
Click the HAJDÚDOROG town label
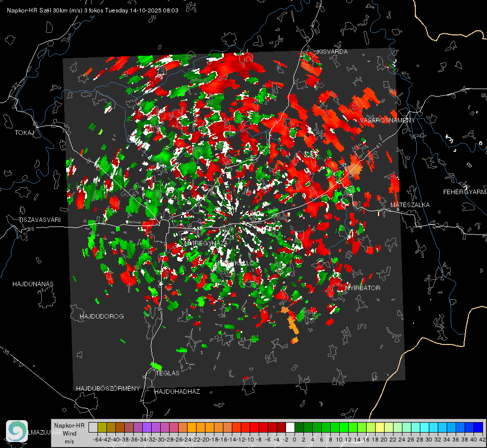pyautogui.click(x=101, y=317)
